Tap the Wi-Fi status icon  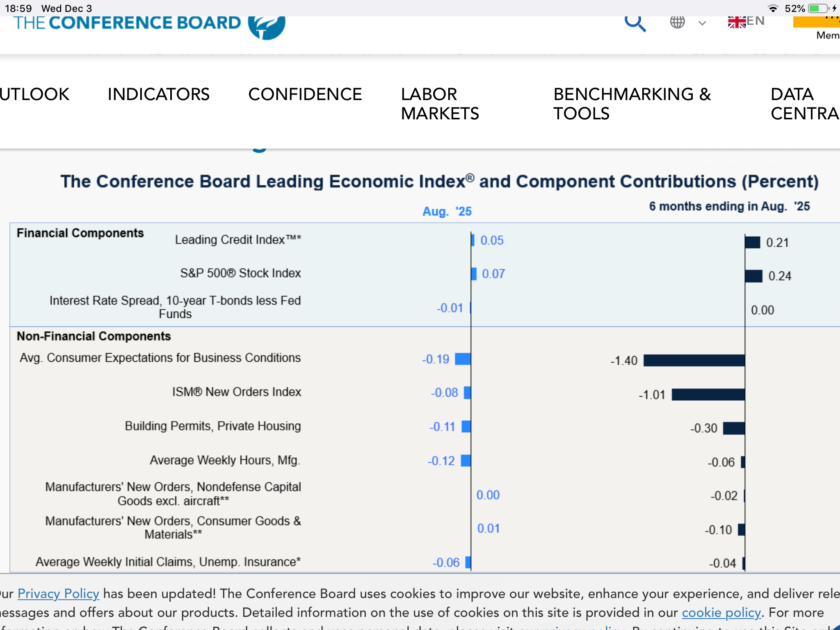point(773,8)
